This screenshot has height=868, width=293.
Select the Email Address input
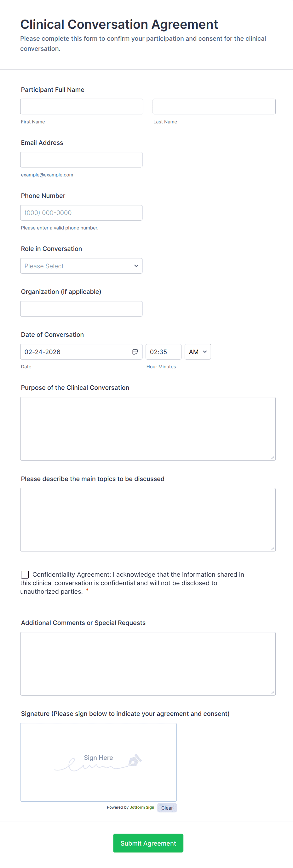pyautogui.click(x=81, y=160)
